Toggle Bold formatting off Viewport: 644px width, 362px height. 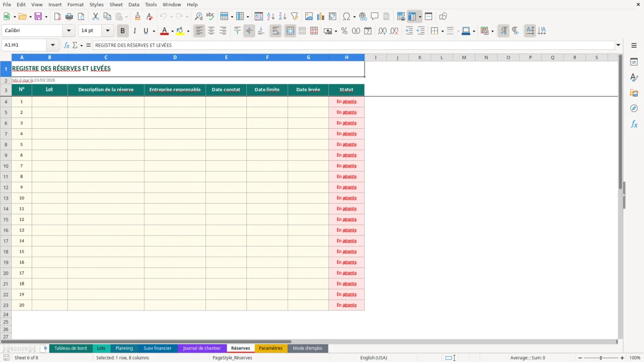(x=123, y=31)
